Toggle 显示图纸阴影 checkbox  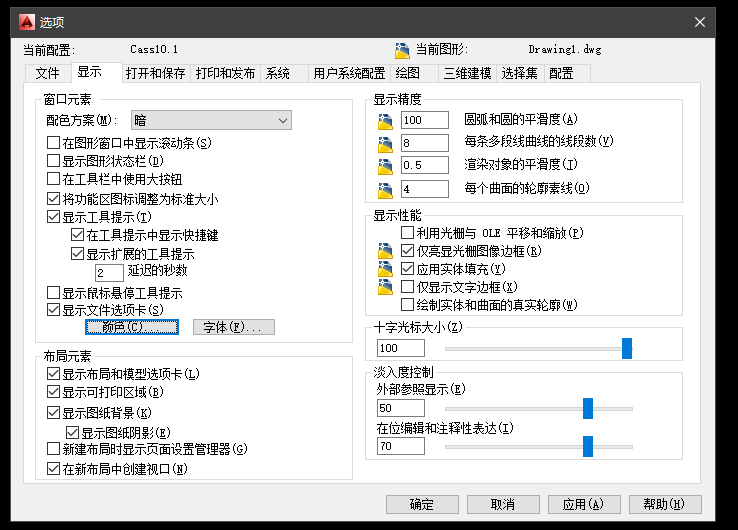click(x=73, y=432)
